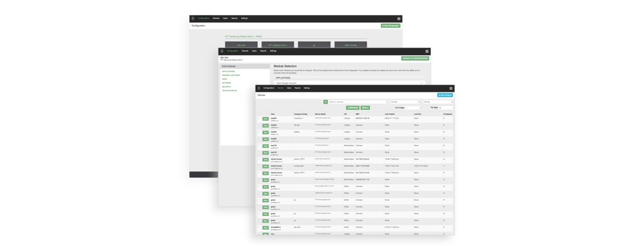Open Reports tab in front window
The height and width of the screenshot is (250, 644).
tap(297, 89)
